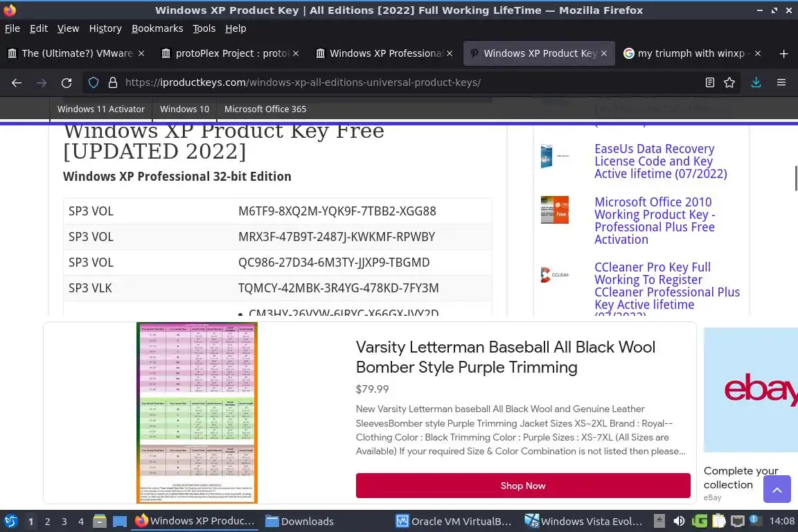Open the 'Windows 11 Activator' nav link
Viewport: 798px width, 532px height.
coord(100,109)
